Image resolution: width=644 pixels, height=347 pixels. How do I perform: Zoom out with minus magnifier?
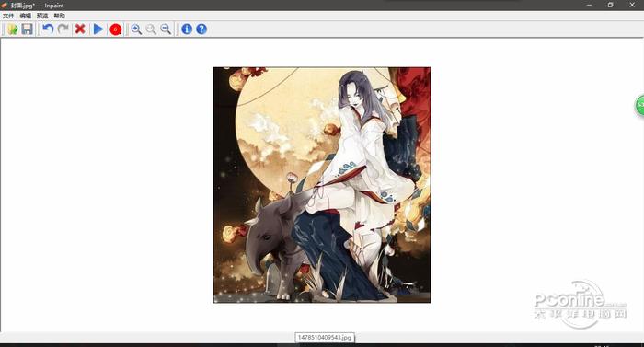tap(166, 29)
